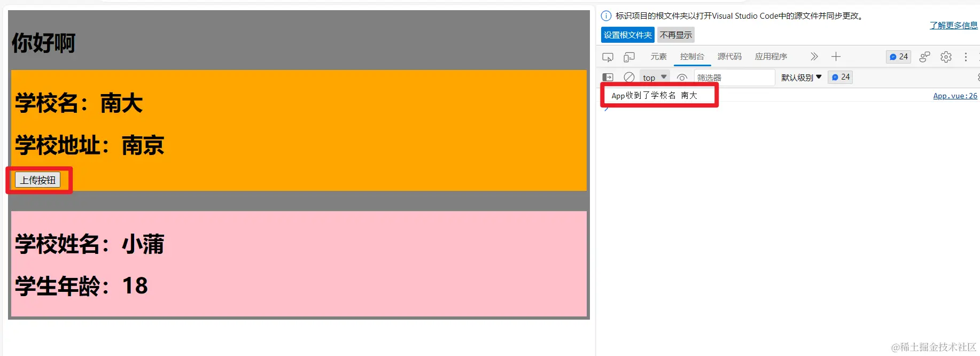The height and width of the screenshot is (356, 980).
Task: Click the info icon in the banner
Action: 606,16
